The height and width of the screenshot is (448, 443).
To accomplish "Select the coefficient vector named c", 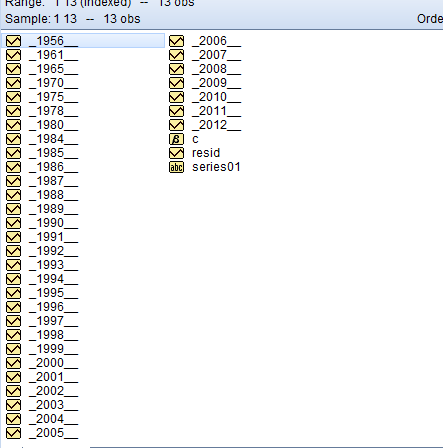I will 195,139.
